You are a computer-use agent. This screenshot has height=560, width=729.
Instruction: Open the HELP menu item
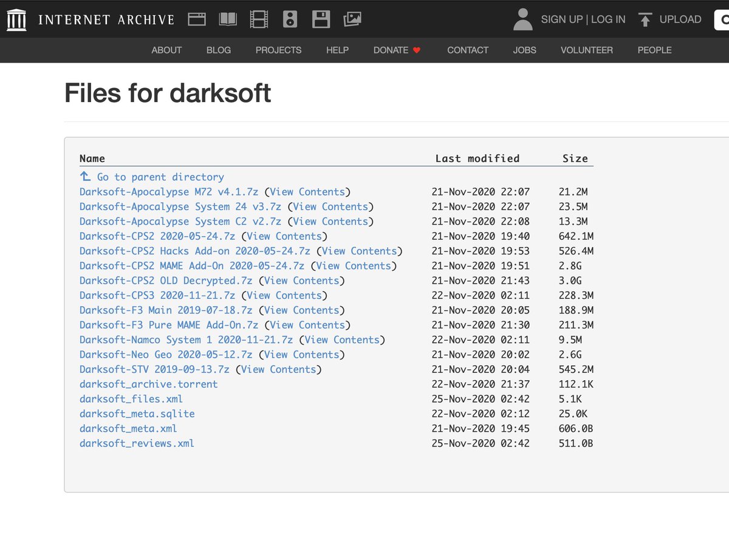tap(337, 50)
